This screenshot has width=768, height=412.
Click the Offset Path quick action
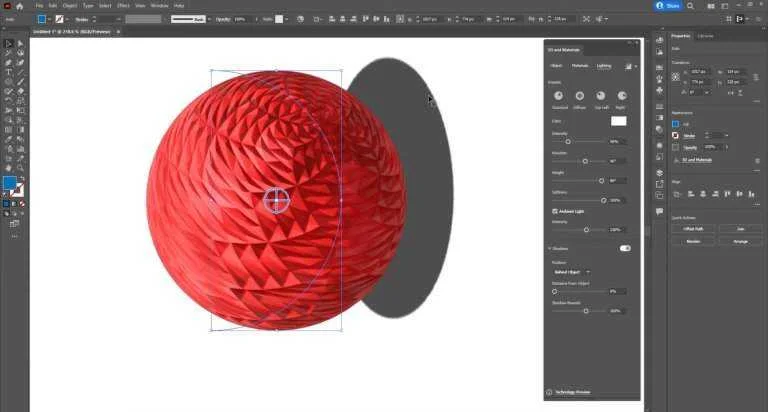tap(693, 229)
